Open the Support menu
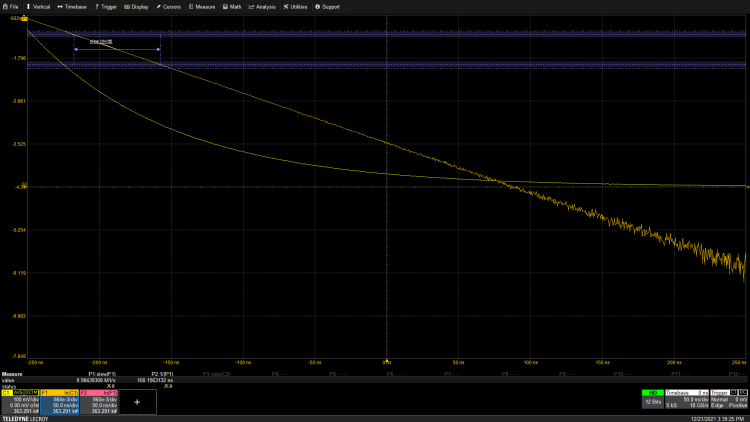Image resolution: width=750 pixels, height=422 pixels. pyautogui.click(x=327, y=6)
